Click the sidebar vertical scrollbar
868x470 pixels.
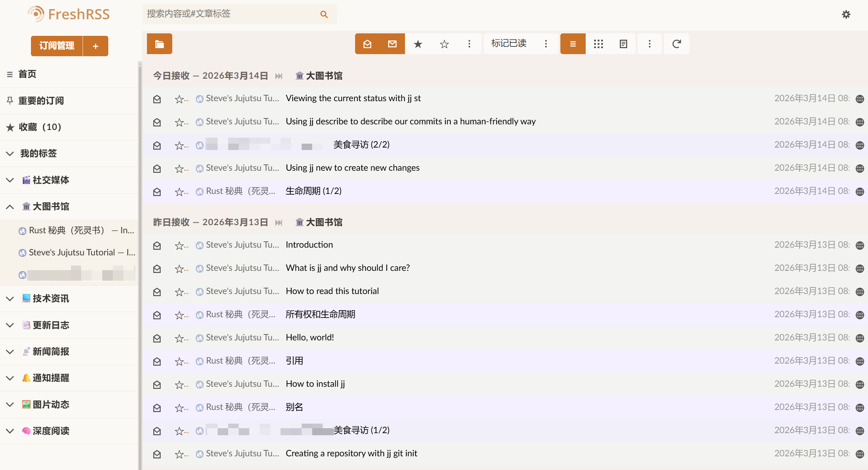140,246
